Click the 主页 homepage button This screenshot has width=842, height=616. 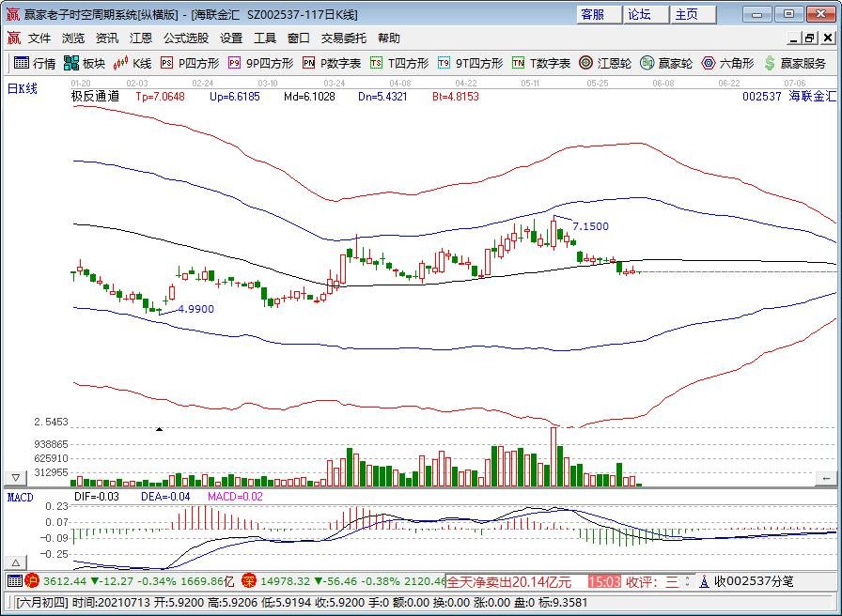click(694, 14)
